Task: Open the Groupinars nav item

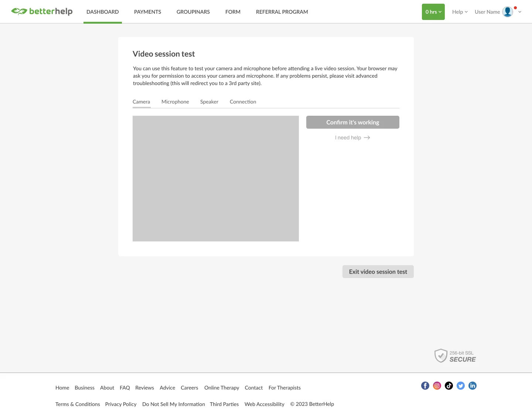Action: (x=193, y=12)
